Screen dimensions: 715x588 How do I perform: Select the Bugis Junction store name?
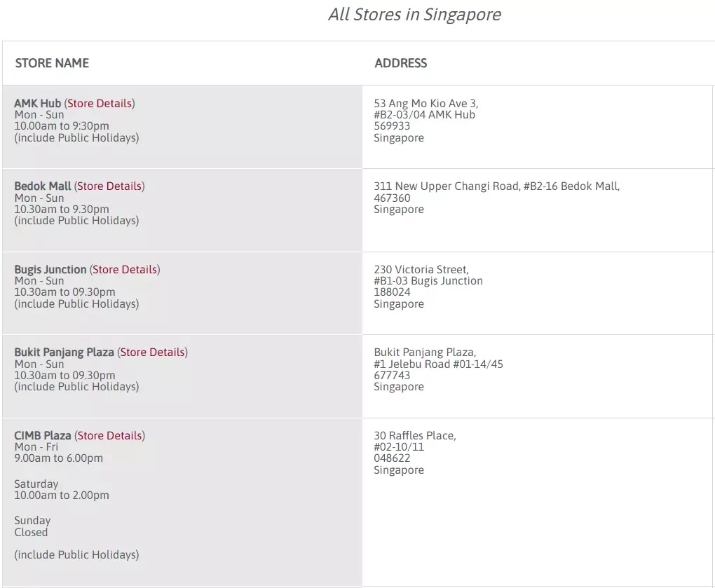[x=50, y=270]
